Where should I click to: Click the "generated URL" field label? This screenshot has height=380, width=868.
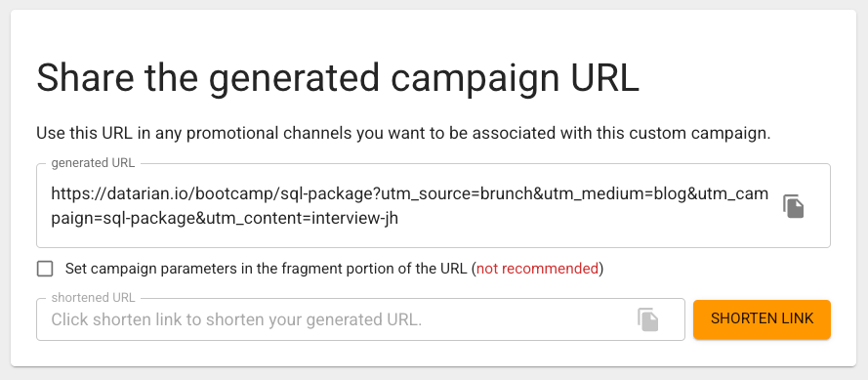coord(93,163)
